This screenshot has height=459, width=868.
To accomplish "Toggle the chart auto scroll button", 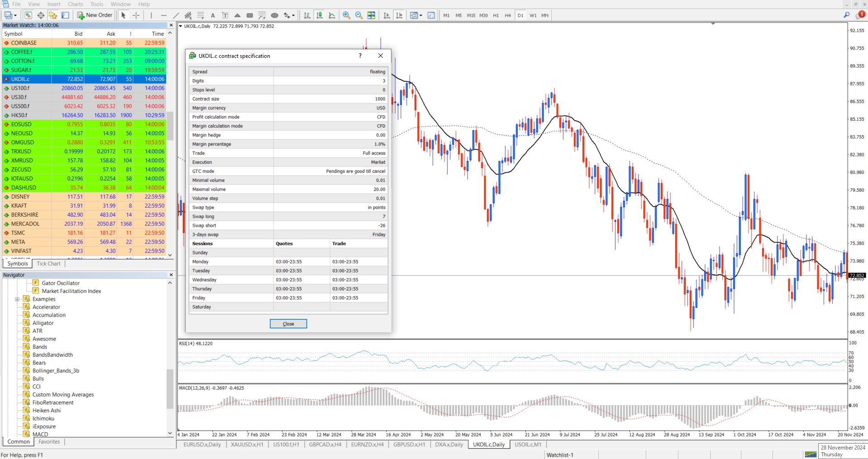I will [x=386, y=15].
